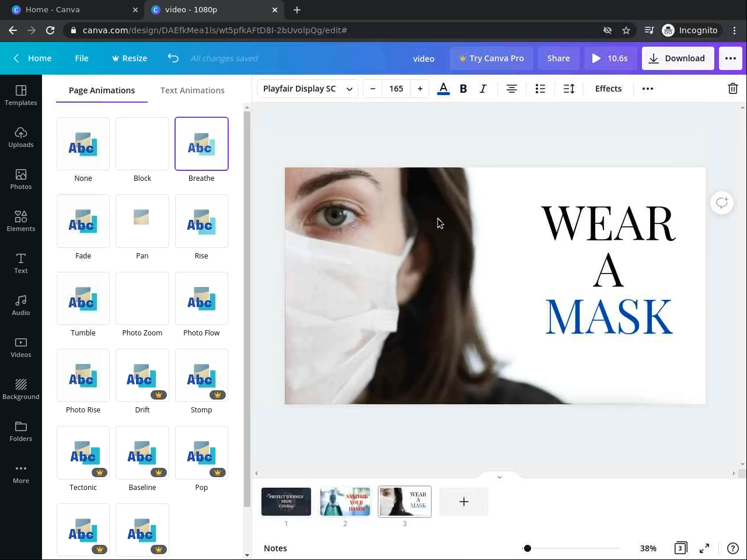Open text color picker

[x=444, y=89]
